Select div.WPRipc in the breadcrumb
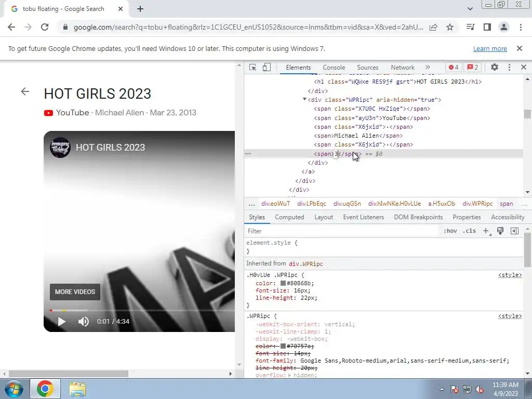 (477, 204)
